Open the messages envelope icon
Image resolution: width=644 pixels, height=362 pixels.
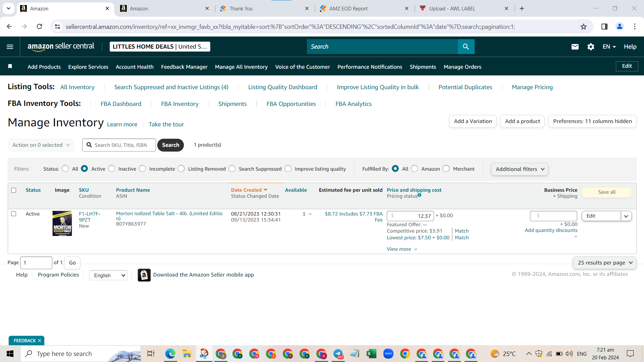[575, 47]
